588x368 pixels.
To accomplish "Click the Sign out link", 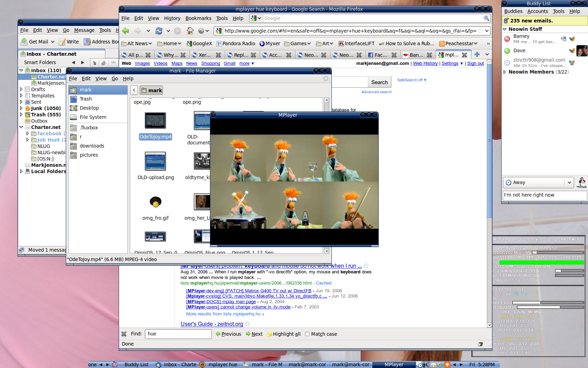I will click(x=475, y=63).
